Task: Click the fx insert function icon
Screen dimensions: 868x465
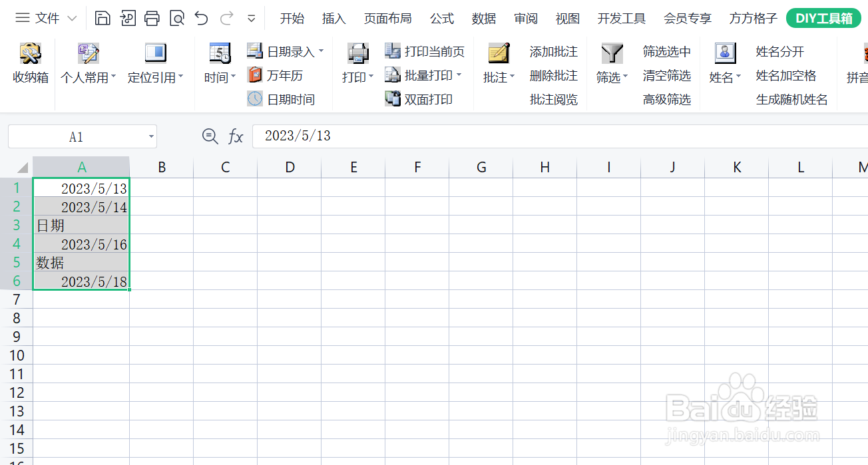Action: pyautogui.click(x=236, y=137)
